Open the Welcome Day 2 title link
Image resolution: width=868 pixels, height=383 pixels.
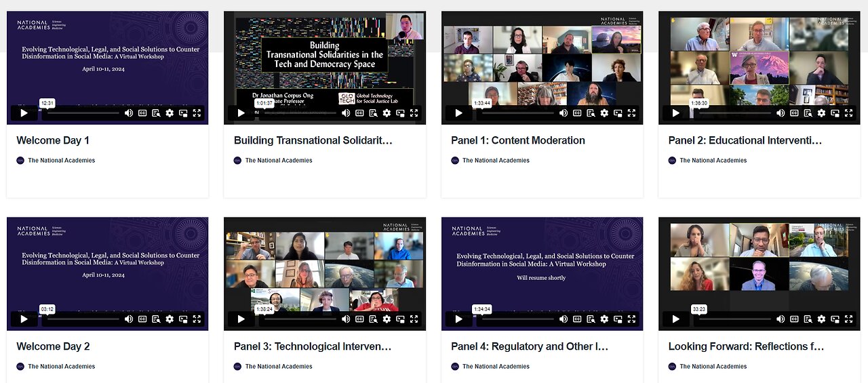(53, 346)
